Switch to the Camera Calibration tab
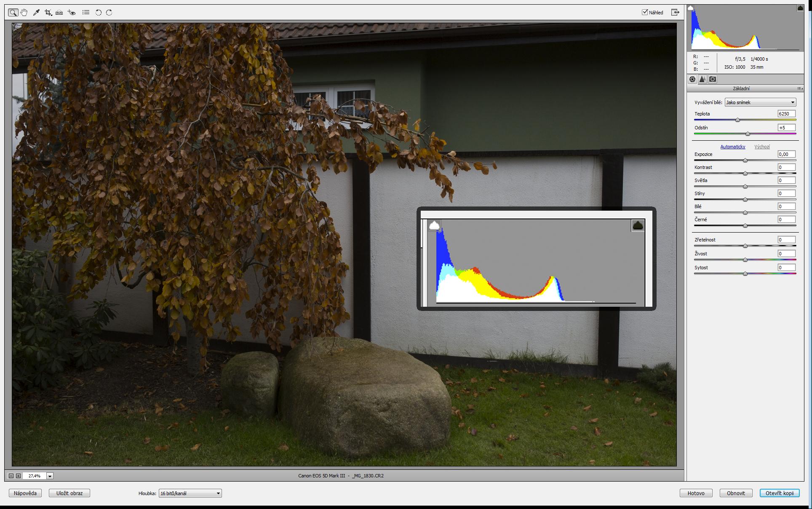The width and height of the screenshot is (812, 509). (x=712, y=79)
